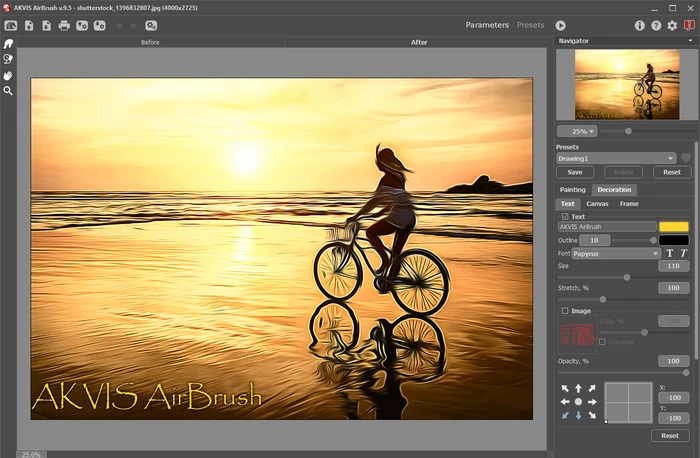Select the Text sub-tab

[567, 204]
